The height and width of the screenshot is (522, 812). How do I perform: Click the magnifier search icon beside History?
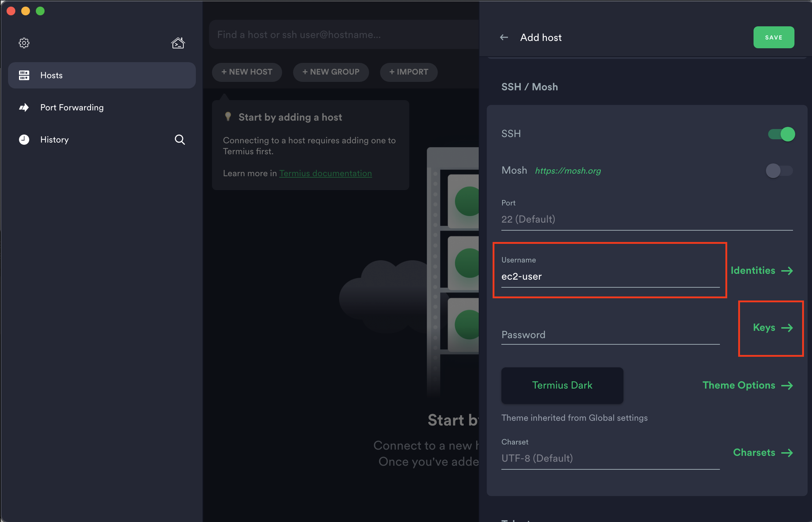coord(179,140)
